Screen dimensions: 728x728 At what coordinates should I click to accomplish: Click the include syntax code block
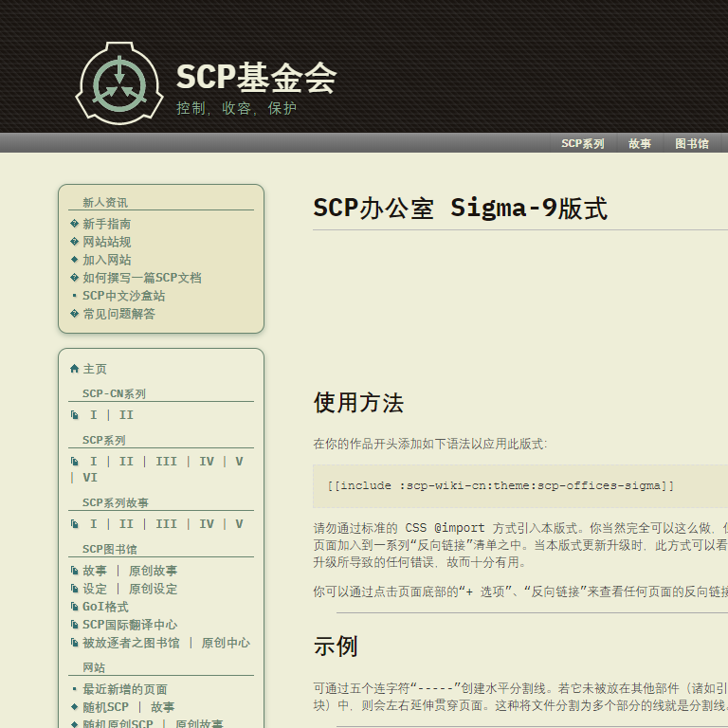(x=500, y=485)
